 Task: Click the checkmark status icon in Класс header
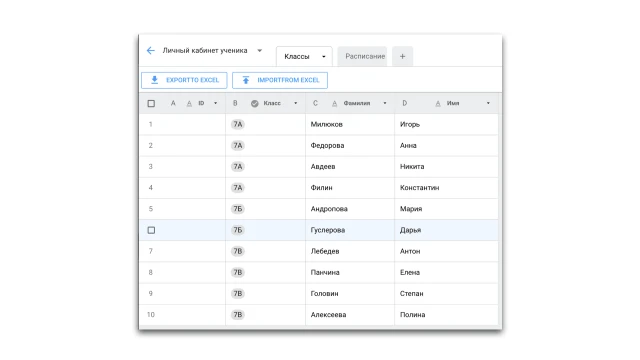(x=255, y=104)
